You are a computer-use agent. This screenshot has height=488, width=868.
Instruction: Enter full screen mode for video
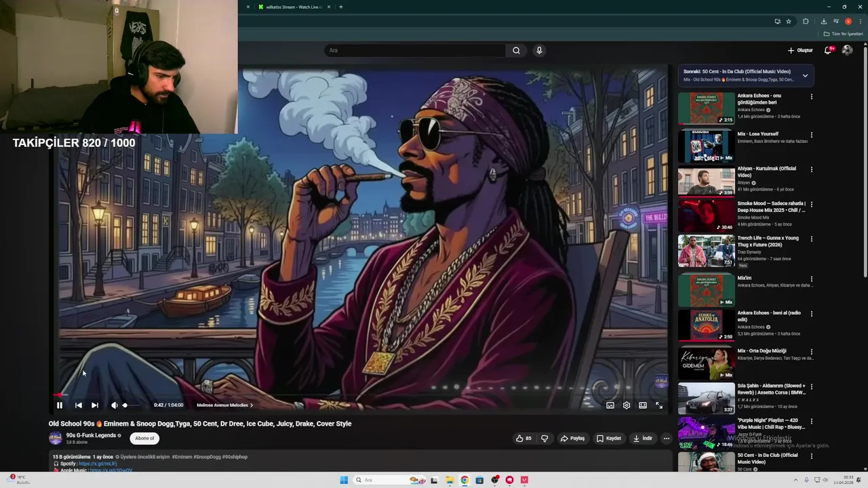tap(659, 405)
